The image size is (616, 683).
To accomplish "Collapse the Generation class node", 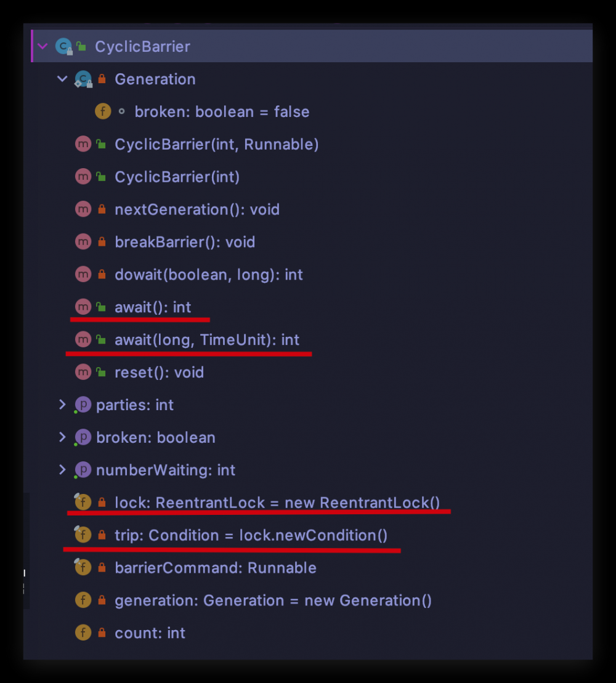I will [x=62, y=79].
